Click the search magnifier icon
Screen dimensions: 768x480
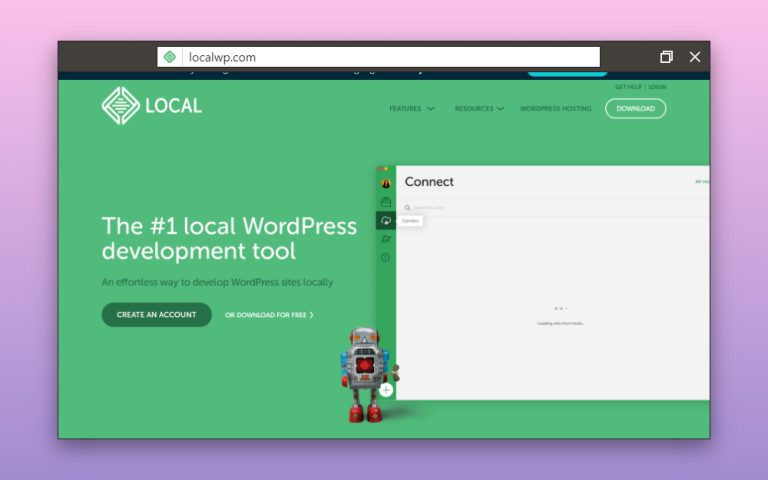[407, 208]
